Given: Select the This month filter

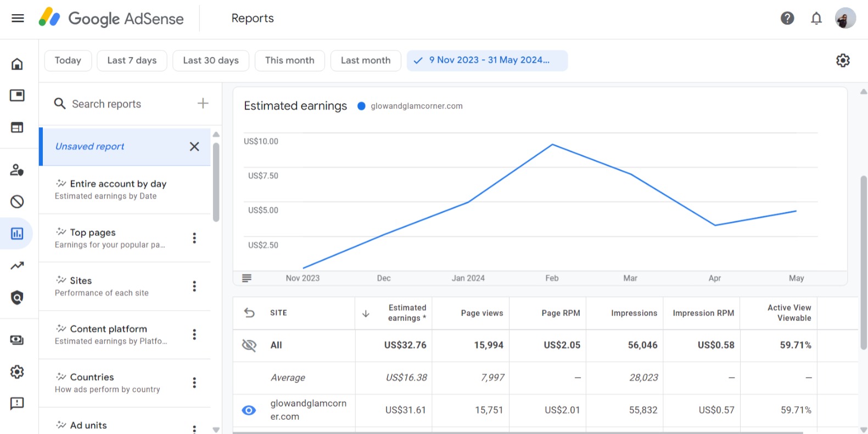Looking at the screenshot, I should (x=290, y=60).
